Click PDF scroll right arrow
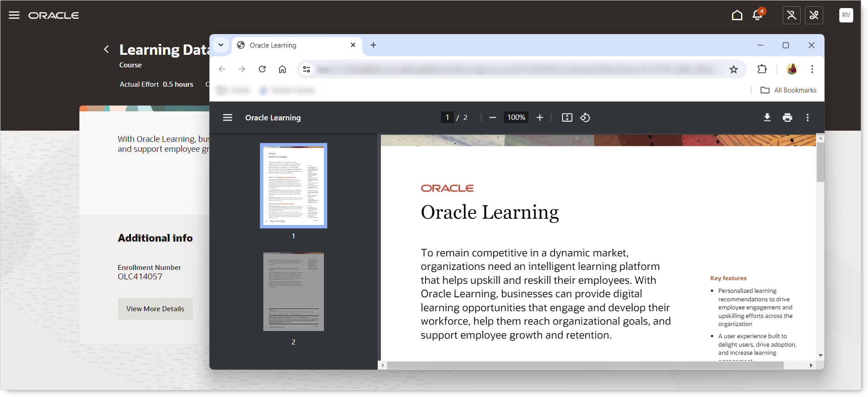Viewport: 868px width, 397px height. [811, 366]
